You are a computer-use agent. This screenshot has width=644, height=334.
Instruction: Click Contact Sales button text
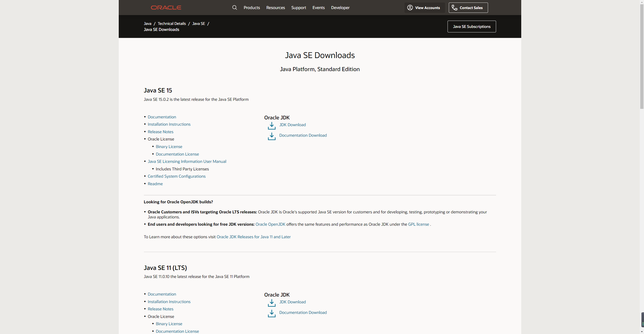(x=471, y=8)
